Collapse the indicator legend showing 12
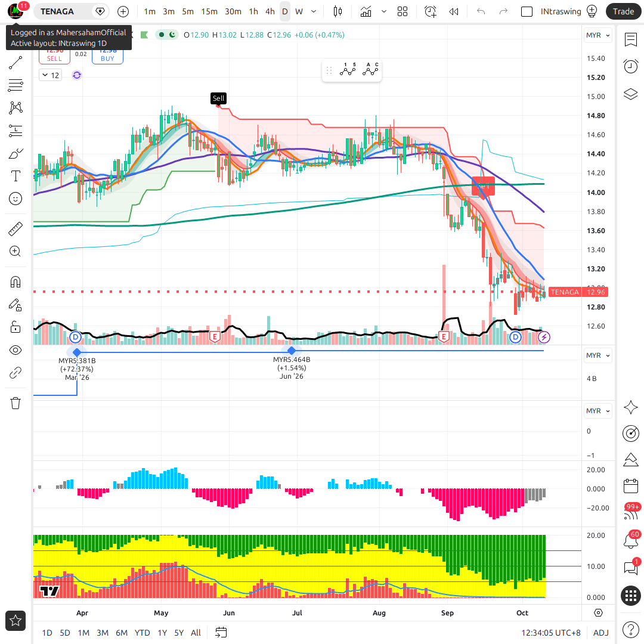Image resolution: width=644 pixels, height=644 pixels. pyautogui.click(x=51, y=75)
